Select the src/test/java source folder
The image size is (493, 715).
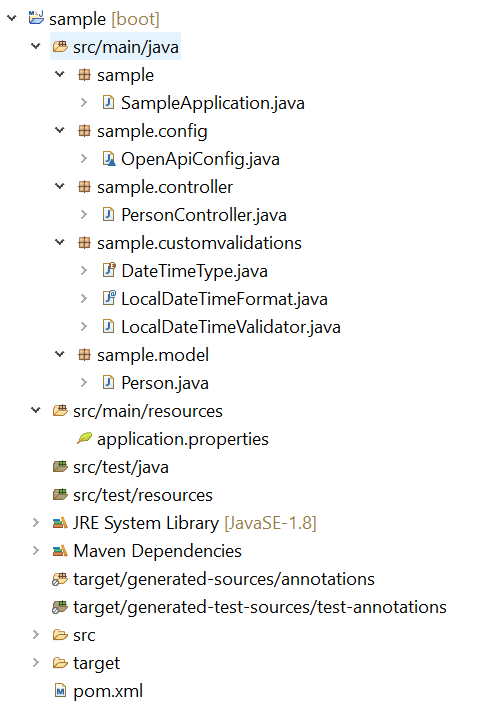121,467
